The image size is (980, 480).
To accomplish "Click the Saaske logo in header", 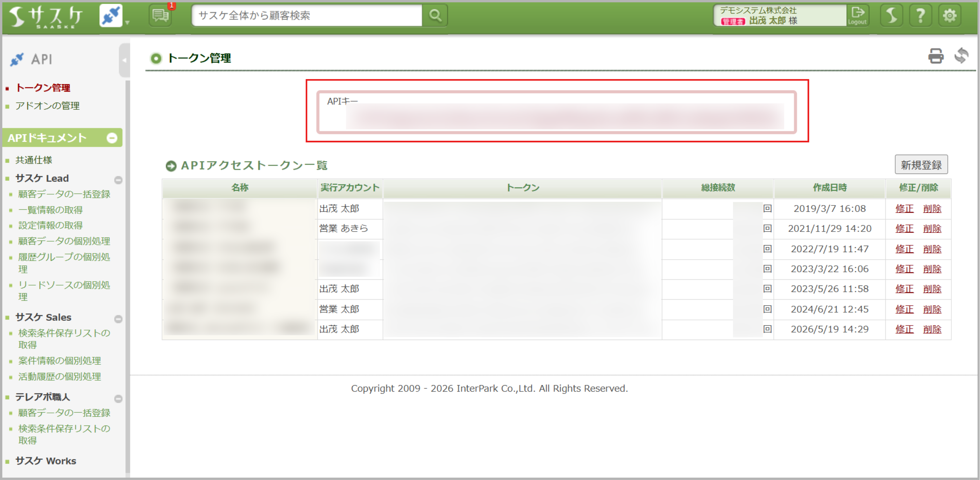I will tap(46, 17).
